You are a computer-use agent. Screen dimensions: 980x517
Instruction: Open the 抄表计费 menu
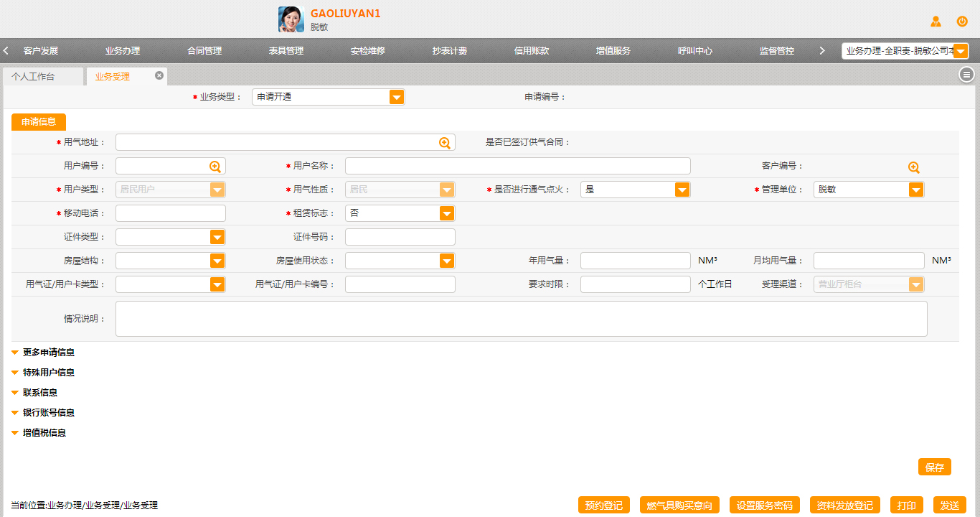[450, 51]
